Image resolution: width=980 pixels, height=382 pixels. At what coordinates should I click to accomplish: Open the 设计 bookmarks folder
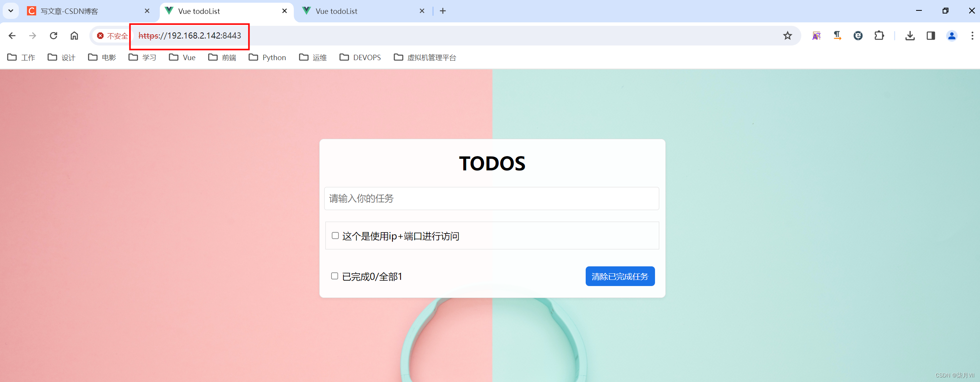(62, 57)
